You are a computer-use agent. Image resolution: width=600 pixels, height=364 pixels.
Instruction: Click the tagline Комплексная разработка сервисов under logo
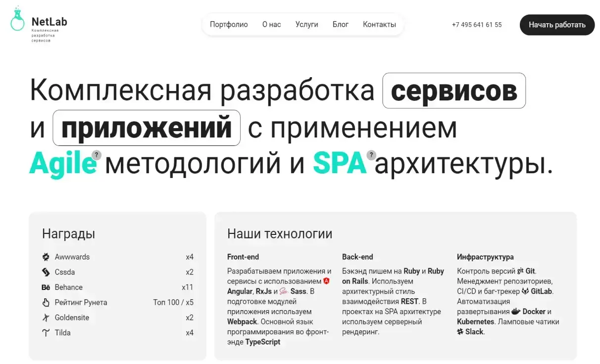click(x=45, y=36)
